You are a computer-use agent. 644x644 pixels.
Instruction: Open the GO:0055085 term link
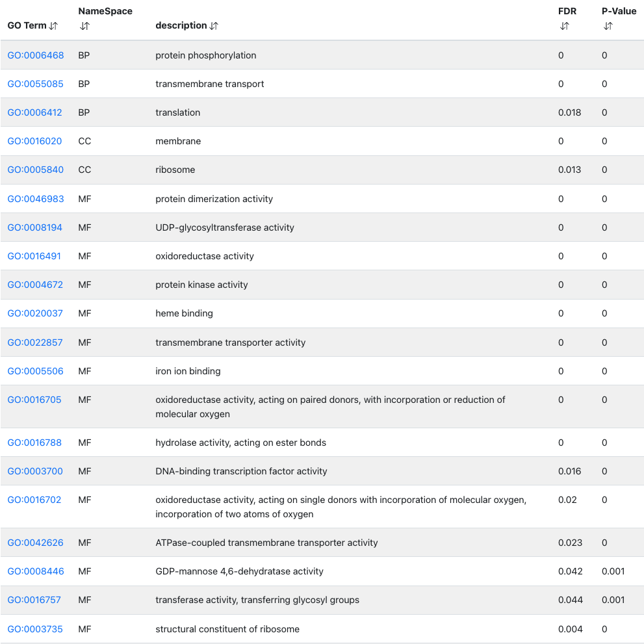[x=36, y=84]
